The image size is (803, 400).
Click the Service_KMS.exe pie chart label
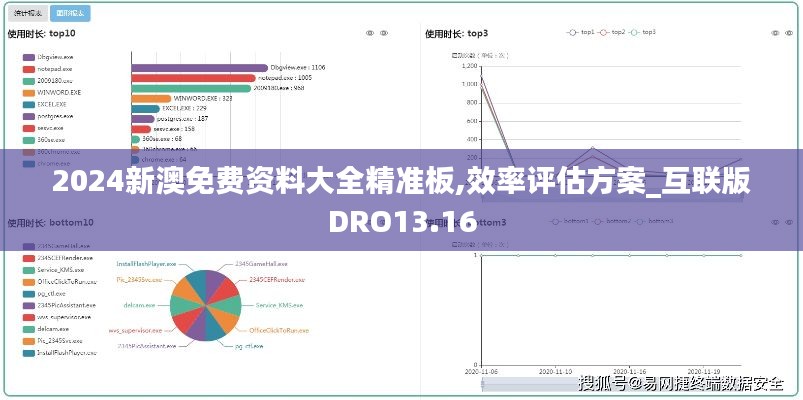point(279,304)
